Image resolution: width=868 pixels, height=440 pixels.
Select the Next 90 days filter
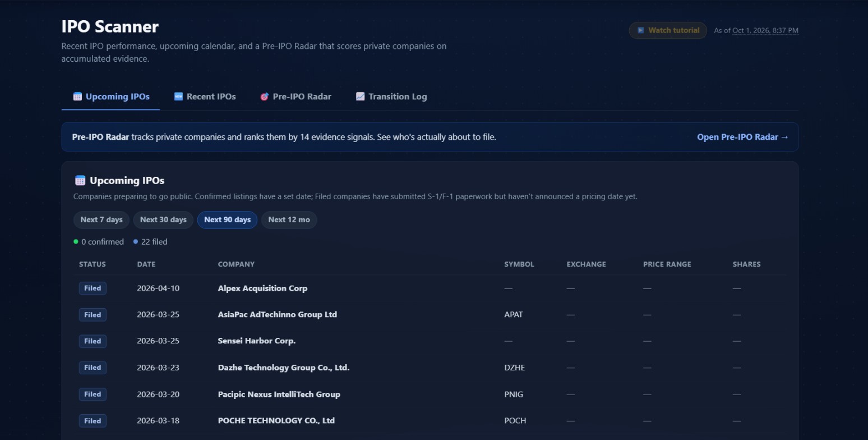point(227,220)
